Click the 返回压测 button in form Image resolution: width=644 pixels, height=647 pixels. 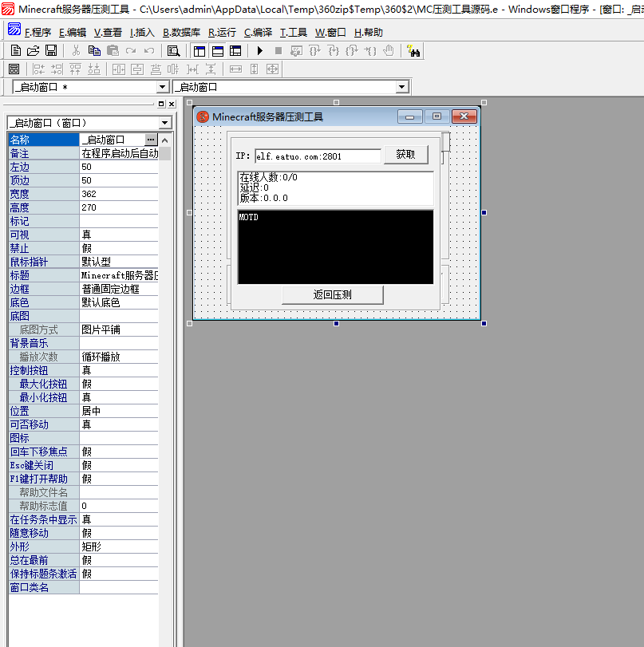click(332, 294)
